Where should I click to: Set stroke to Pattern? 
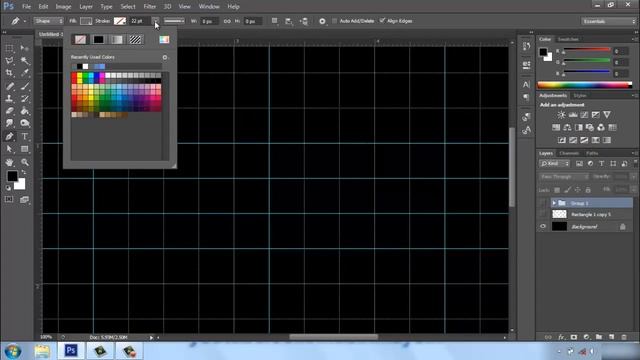click(135, 40)
